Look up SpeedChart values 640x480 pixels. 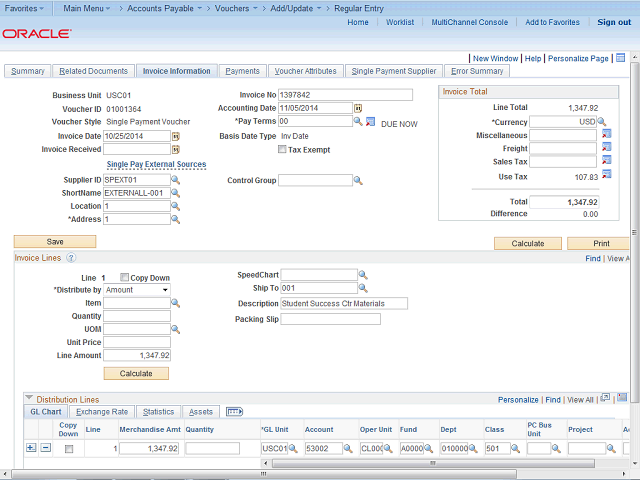pyautogui.click(x=364, y=275)
